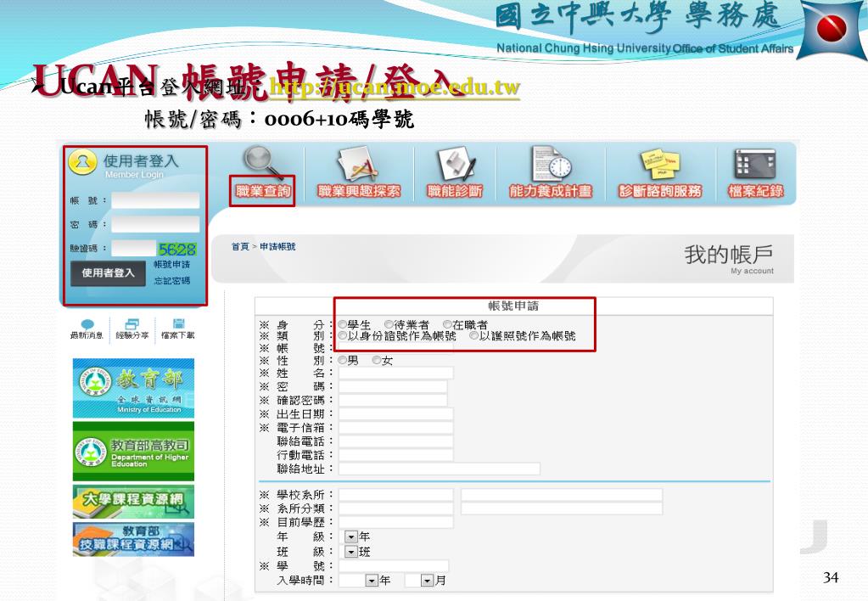Click the 能力養成計畫 document clock icon
This screenshot has height=601, width=868.
pos(552,164)
